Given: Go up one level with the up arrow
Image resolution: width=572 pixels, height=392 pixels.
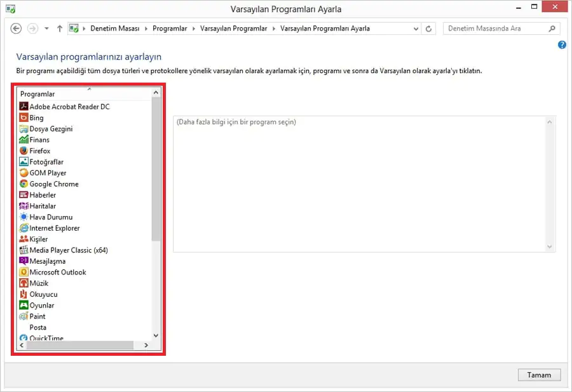Looking at the screenshot, I should click(x=60, y=29).
